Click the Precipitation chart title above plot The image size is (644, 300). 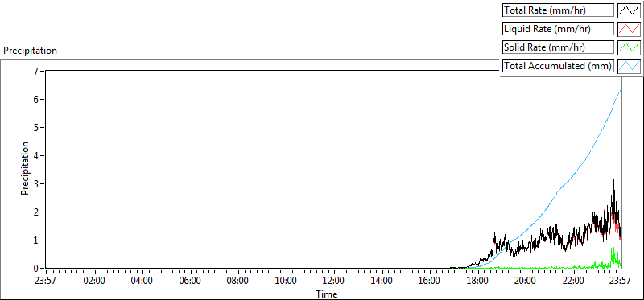click(30, 51)
